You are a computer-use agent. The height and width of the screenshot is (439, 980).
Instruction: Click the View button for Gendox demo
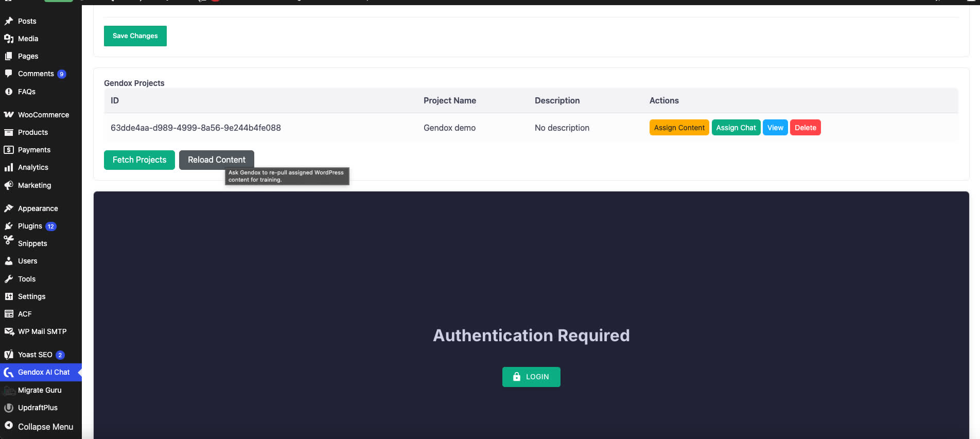[x=775, y=128]
